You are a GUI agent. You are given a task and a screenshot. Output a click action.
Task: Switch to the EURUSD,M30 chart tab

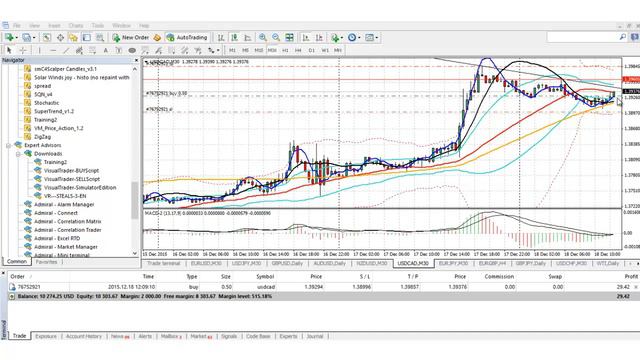coord(206,263)
